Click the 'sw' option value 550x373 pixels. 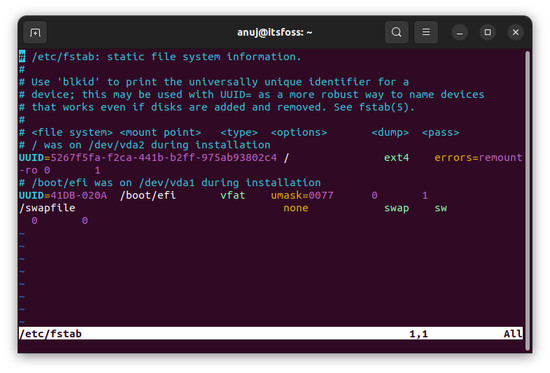click(x=441, y=208)
